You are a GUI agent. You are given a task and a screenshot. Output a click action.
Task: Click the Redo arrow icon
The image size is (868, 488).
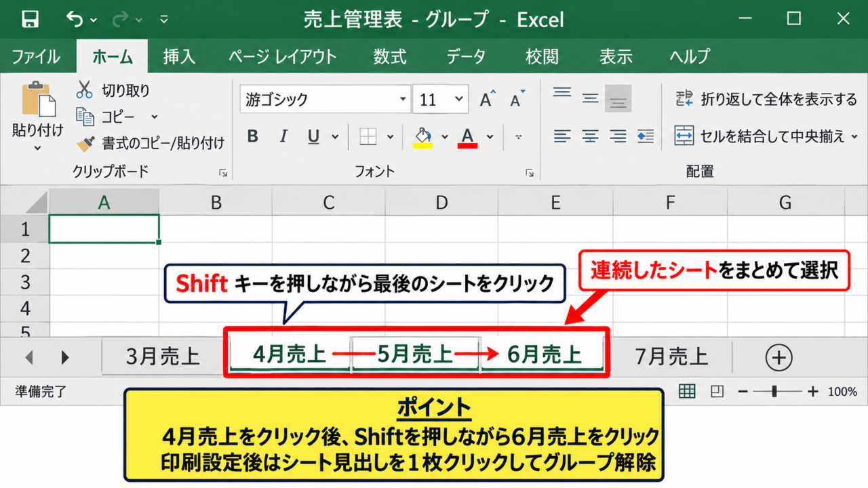coord(120,19)
